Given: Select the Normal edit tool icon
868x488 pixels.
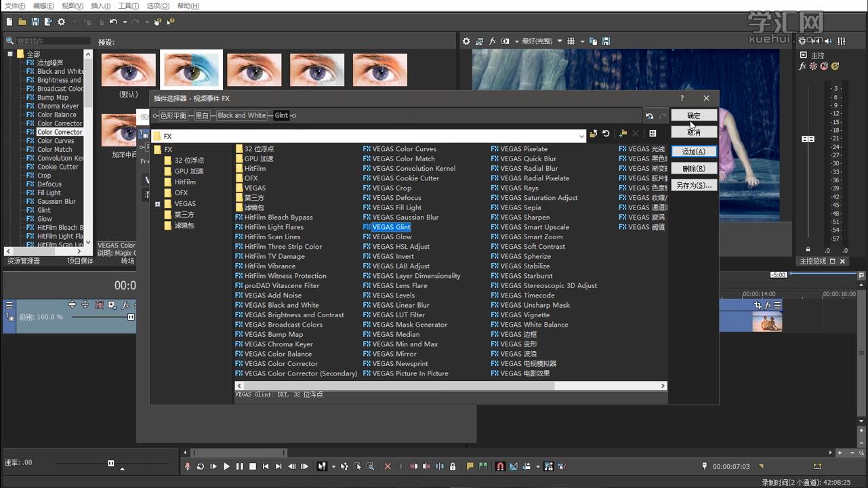Looking at the screenshot, I should 322,466.
